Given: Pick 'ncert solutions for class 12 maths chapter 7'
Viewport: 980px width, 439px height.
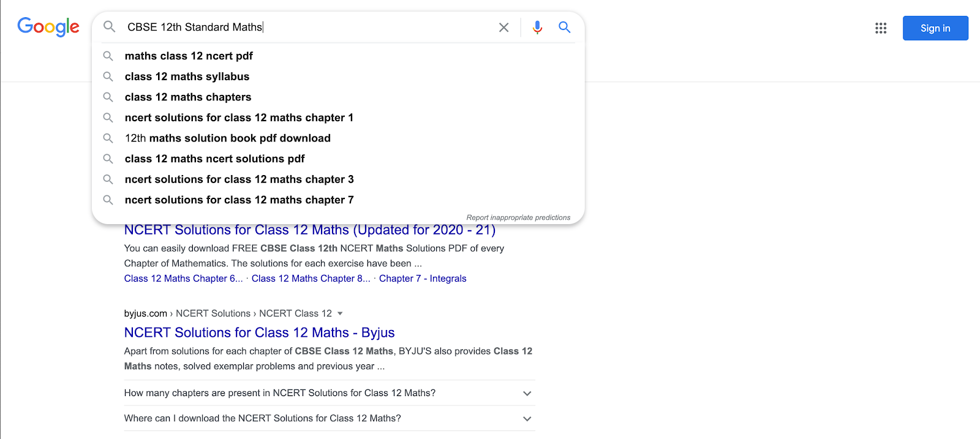Looking at the screenshot, I should click(239, 200).
